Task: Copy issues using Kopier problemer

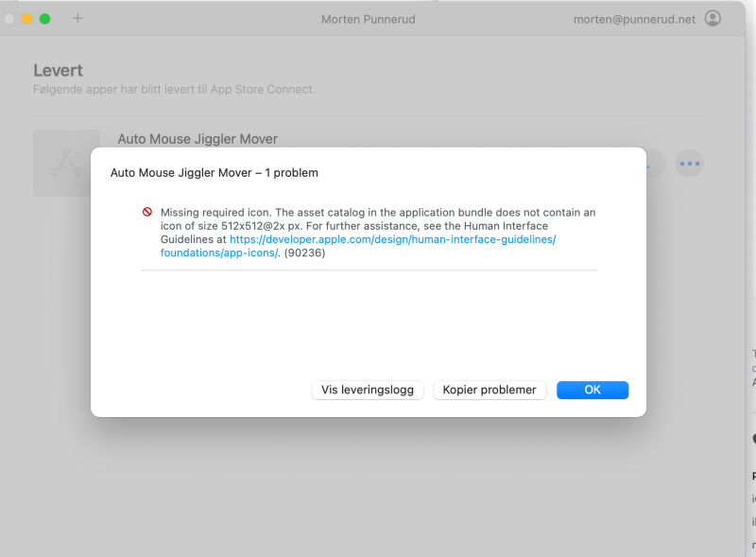Action: [490, 390]
